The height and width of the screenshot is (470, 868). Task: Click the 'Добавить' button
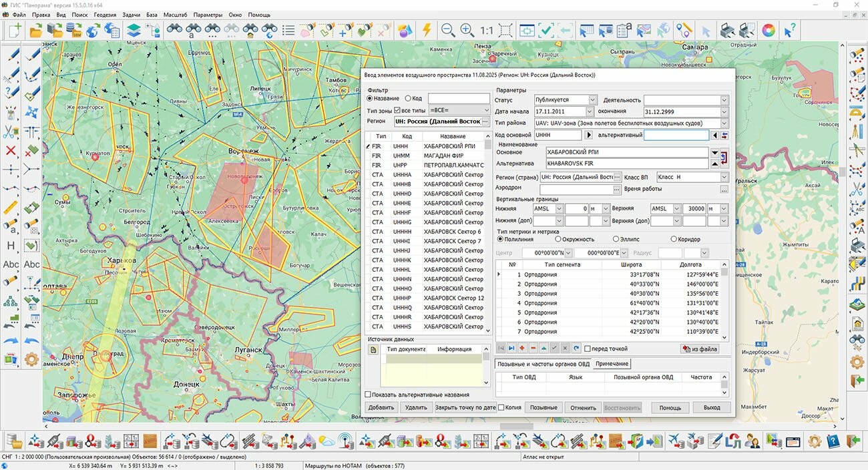[x=381, y=407]
